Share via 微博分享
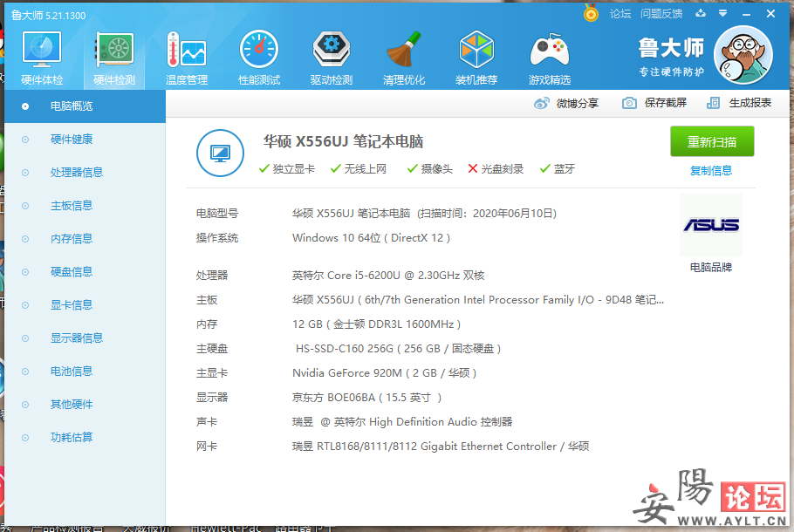 pos(566,103)
